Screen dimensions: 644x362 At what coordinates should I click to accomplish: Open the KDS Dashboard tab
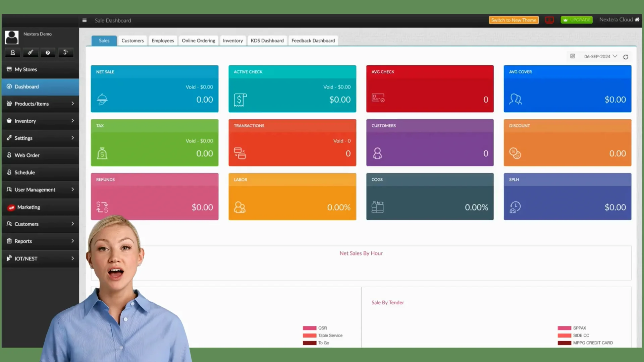(267, 41)
